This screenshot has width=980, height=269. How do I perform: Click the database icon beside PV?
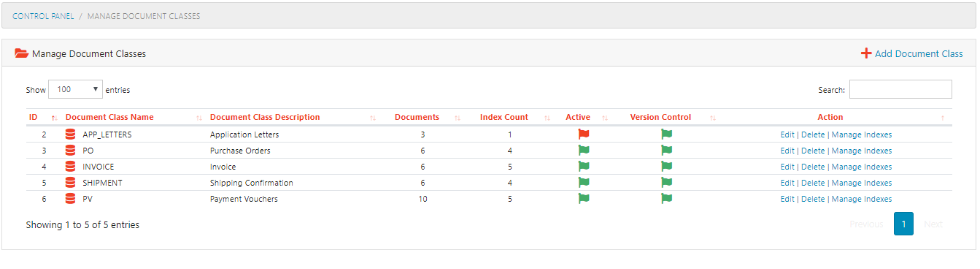tap(71, 199)
